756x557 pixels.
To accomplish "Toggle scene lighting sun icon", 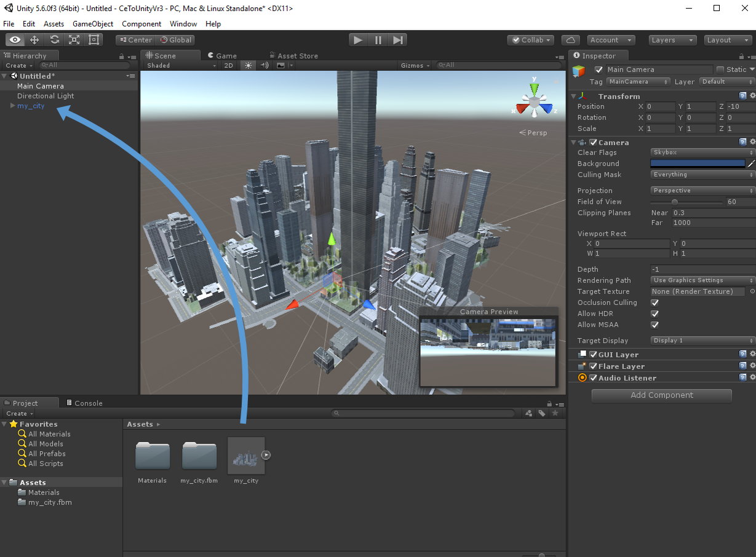I will (x=248, y=65).
